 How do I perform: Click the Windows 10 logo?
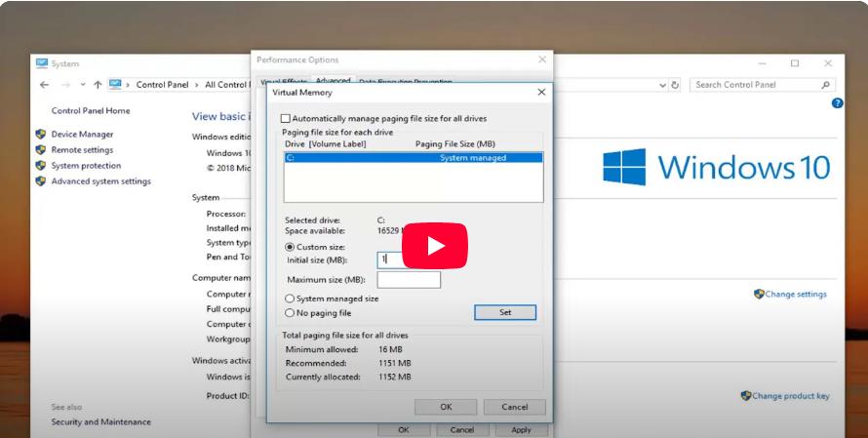(x=717, y=167)
